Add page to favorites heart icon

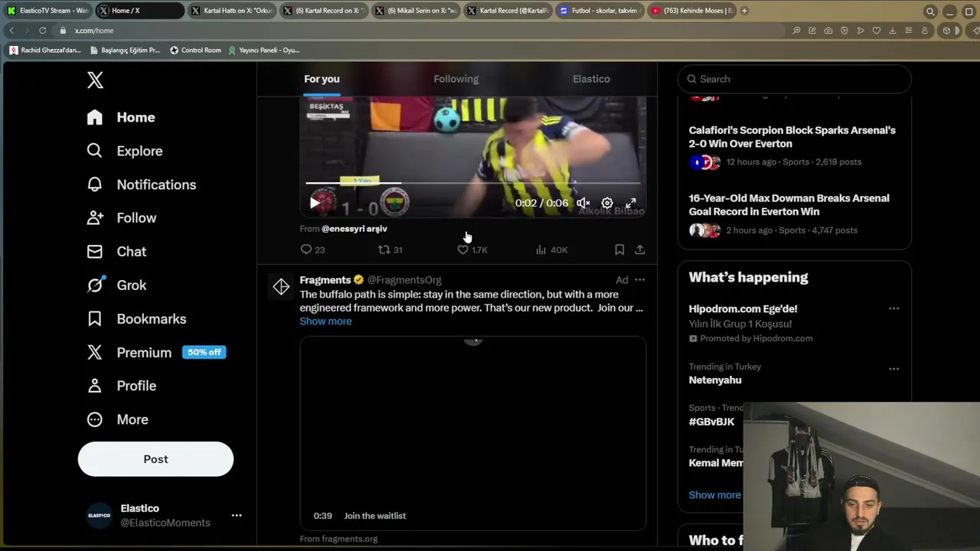coord(877,31)
